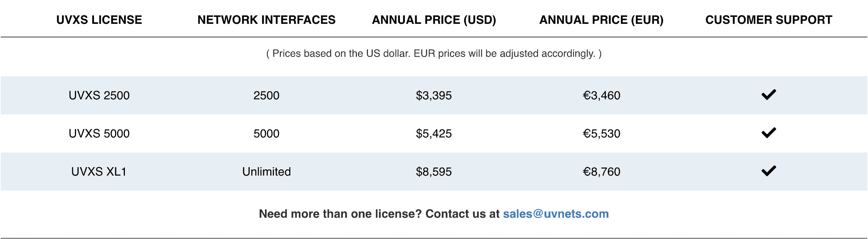Select the NETWORK INTERFACES column header

(x=266, y=20)
